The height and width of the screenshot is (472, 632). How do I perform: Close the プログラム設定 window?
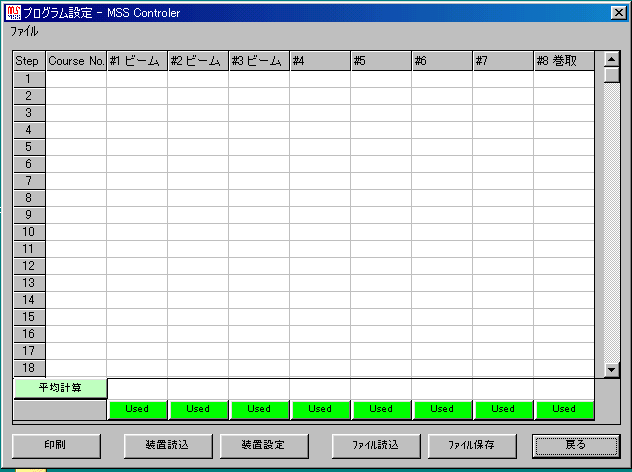click(x=617, y=12)
